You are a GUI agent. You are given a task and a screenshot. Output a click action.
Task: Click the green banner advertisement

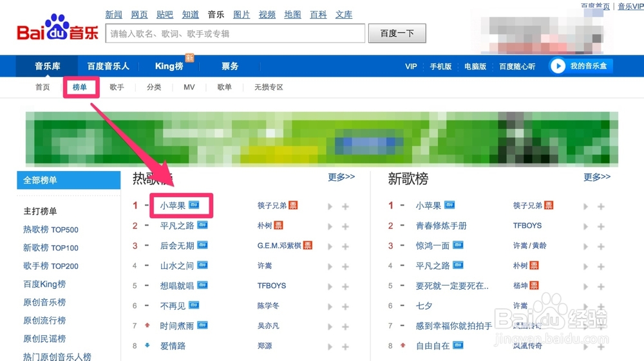click(321, 138)
